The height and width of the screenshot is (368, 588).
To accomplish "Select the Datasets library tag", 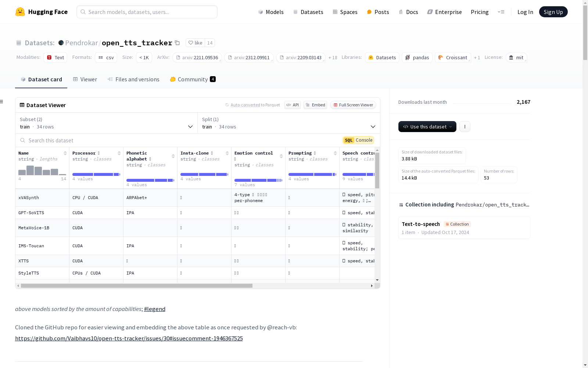I will tap(382, 57).
